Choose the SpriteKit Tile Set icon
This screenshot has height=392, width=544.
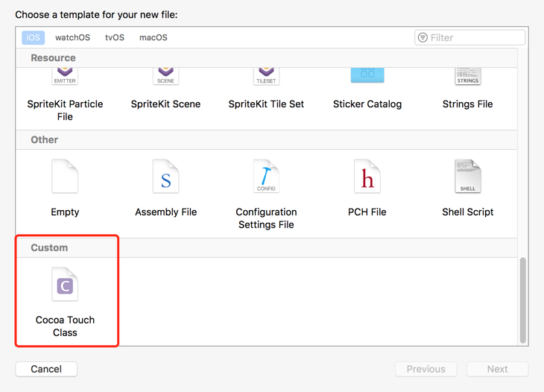[266, 75]
